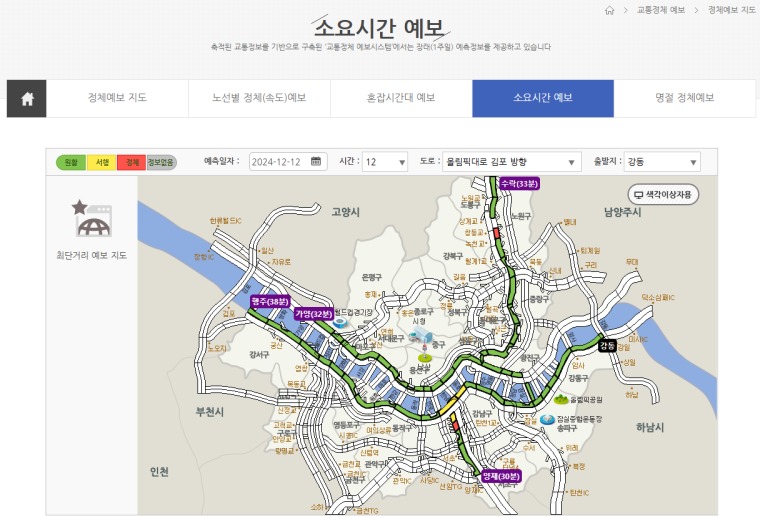
Task: Click the red 정체 legend swatch
Action: (x=132, y=162)
